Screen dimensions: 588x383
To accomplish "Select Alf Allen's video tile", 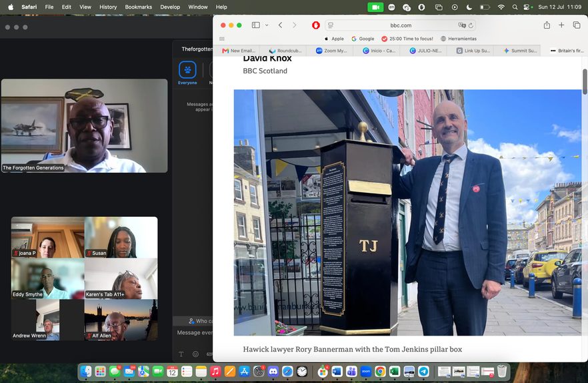I will click(x=121, y=320).
